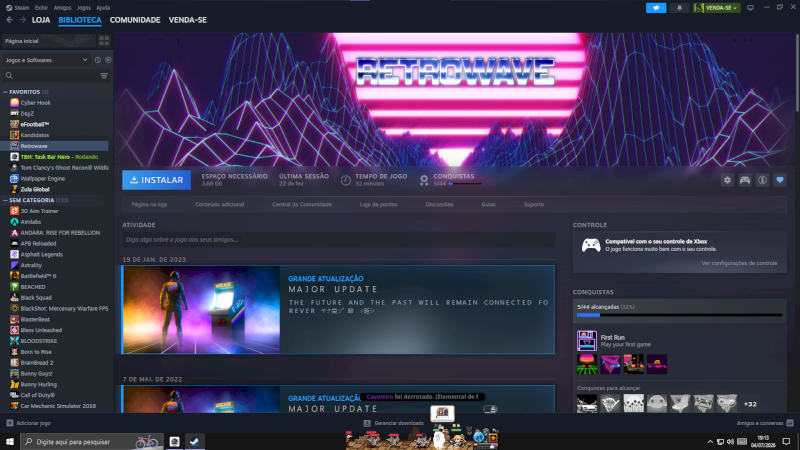
Task: Toggle Retrowave favorite heart icon
Action: 780,180
